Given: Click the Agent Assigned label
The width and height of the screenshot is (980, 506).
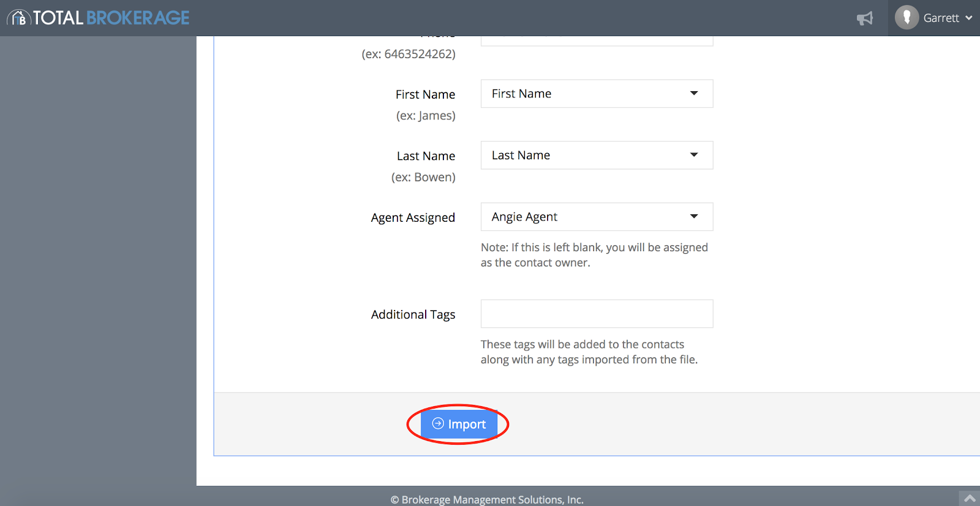Looking at the screenshot, I should (413, 218).
